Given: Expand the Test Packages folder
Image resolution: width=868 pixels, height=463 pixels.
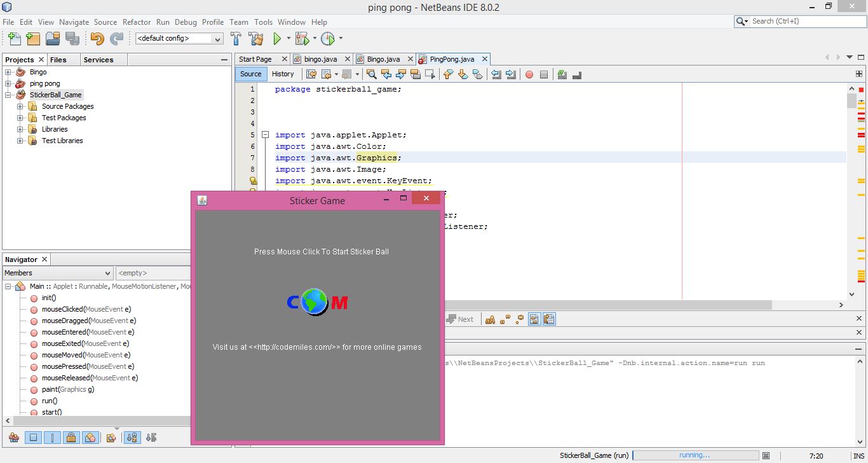Looking at the screenshot, I should (20, 118).
